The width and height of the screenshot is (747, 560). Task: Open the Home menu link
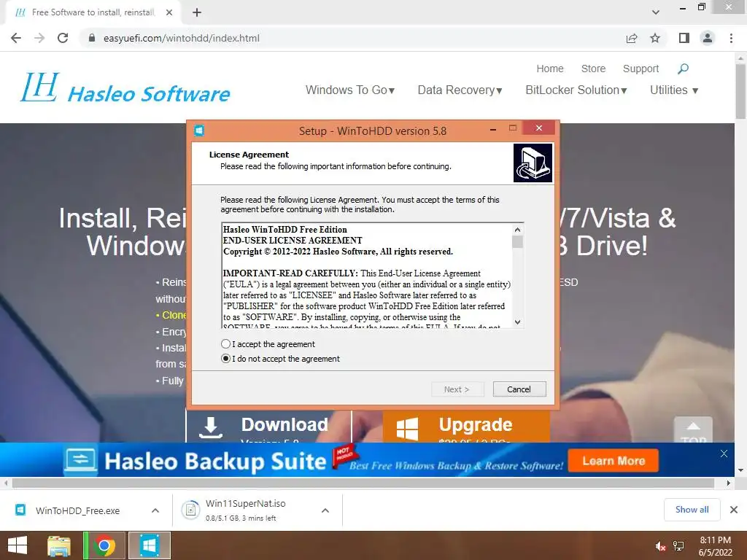point(550,69)
